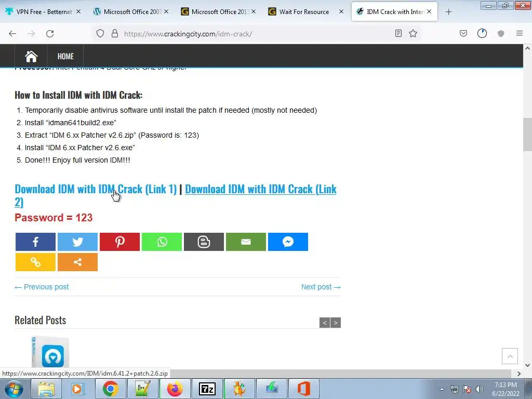Open tracking protection shield in address bar

pos(100,33)
